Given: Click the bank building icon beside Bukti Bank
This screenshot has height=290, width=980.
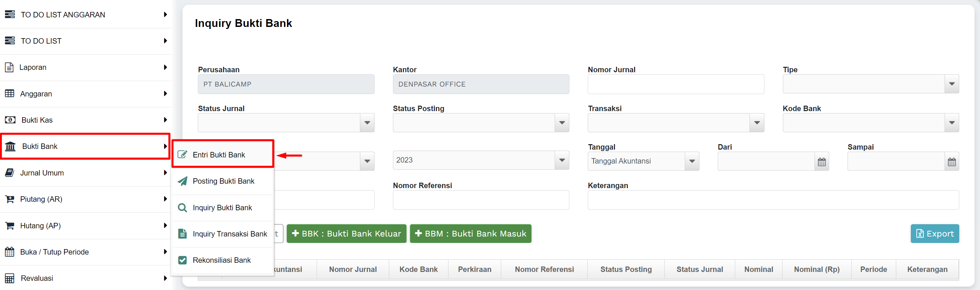Looking at the screenshot, I should [x=10, y=147].
